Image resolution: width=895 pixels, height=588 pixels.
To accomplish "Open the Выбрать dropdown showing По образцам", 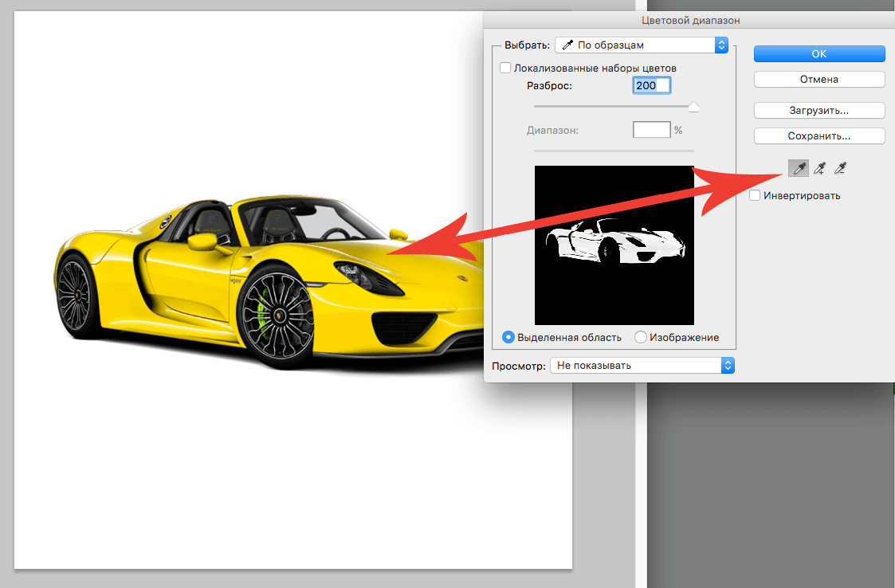I will pos(642,45).
